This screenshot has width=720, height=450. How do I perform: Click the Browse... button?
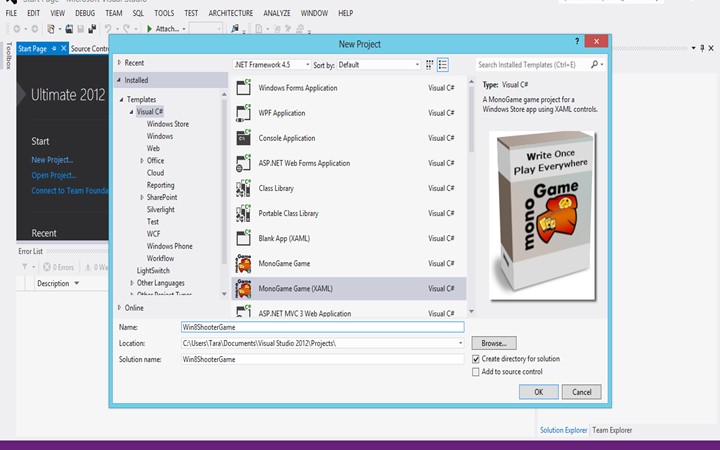point(493,343)
